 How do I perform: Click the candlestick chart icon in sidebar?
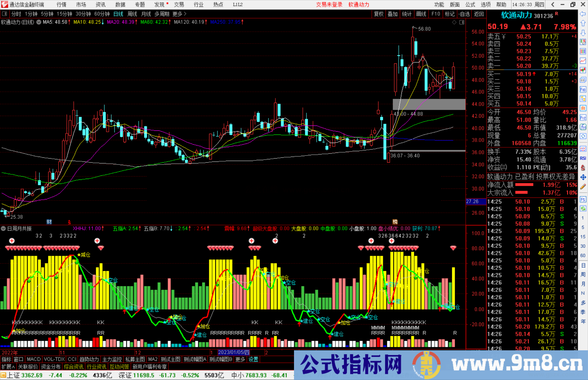583,70
